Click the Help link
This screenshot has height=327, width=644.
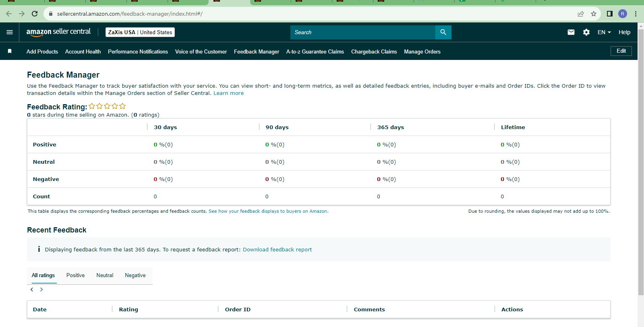[x=625, y=32]
